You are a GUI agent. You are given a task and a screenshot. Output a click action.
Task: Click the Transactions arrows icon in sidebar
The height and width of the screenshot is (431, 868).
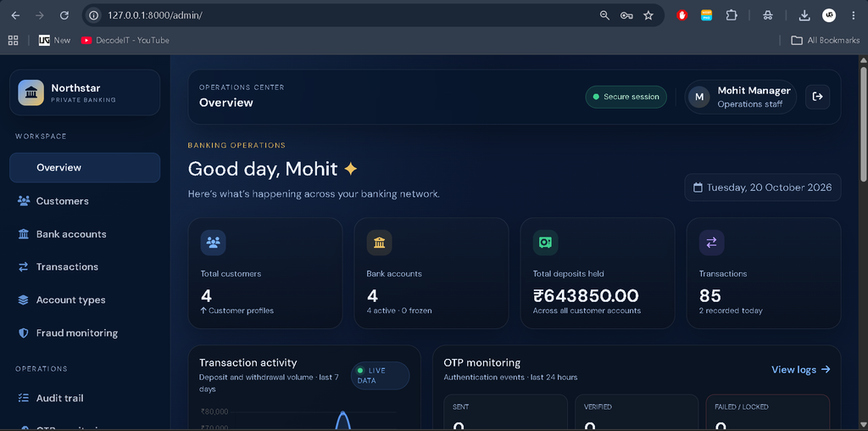[x=23, y=267]
